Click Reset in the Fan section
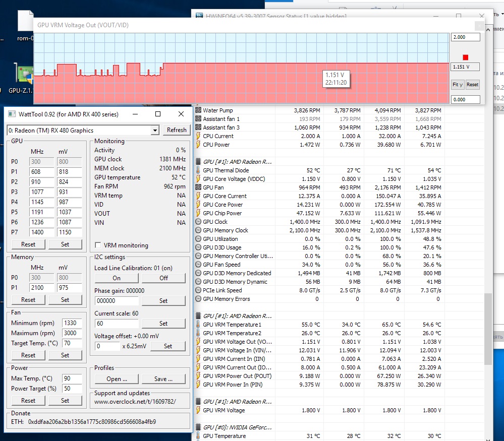 point(28,355)
